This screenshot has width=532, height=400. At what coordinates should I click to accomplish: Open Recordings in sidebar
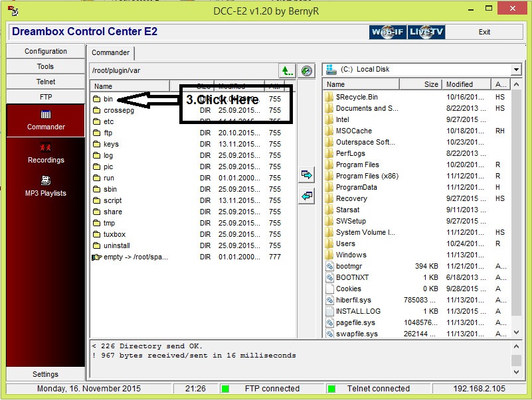[x=46, y=154]
